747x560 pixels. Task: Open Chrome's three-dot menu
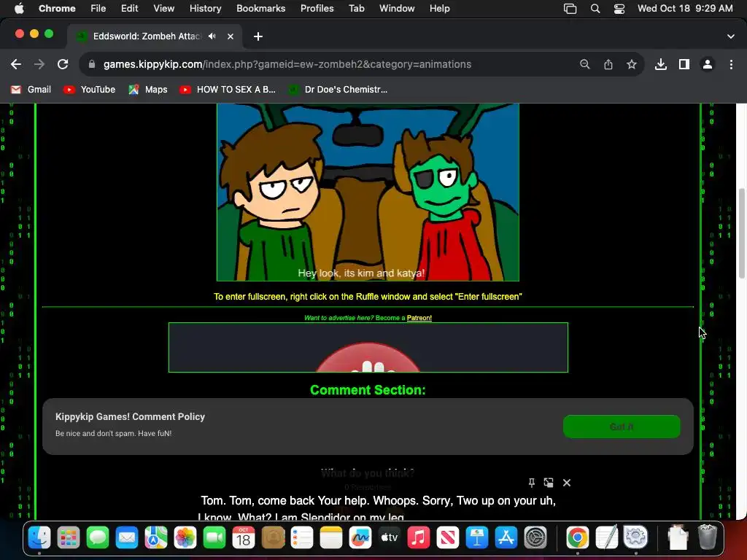(x=731, y=64)
